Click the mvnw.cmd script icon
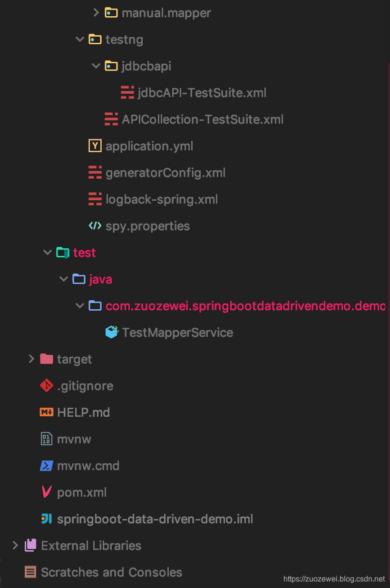This screenshot has height=588, width=390. (46, 466)
